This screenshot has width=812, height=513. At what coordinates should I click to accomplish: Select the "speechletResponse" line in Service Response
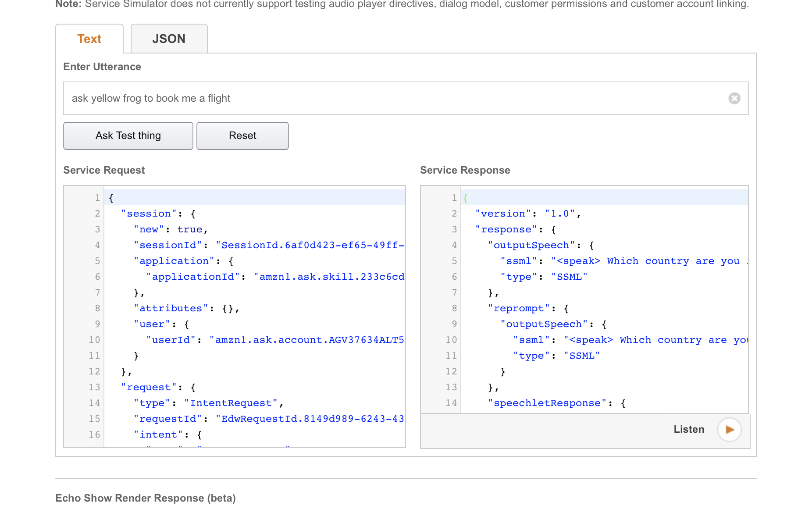556,403
